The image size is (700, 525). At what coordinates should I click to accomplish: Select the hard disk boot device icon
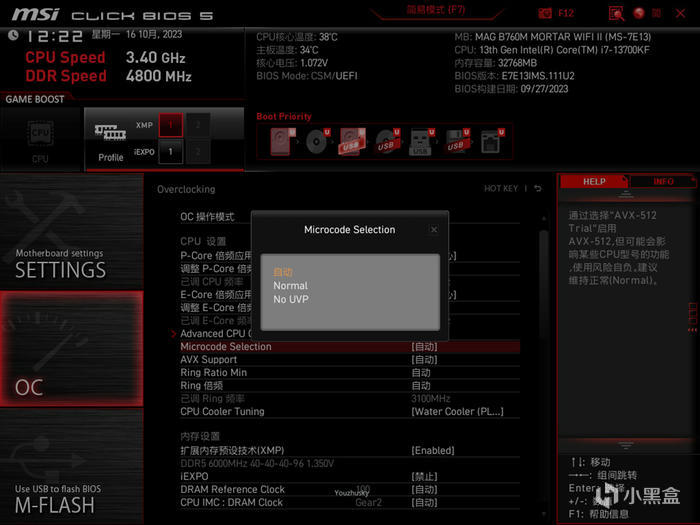[x=283, y=142]
